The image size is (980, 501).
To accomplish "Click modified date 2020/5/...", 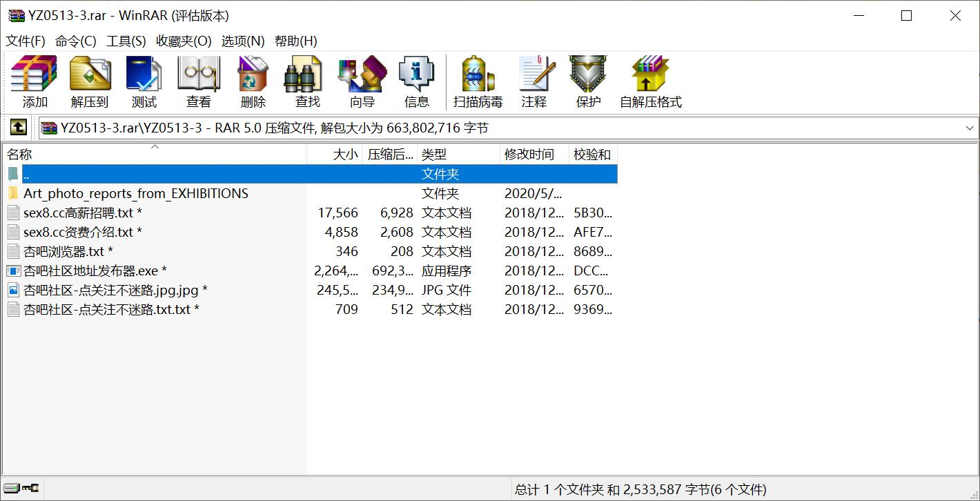I will click(533, 193).
